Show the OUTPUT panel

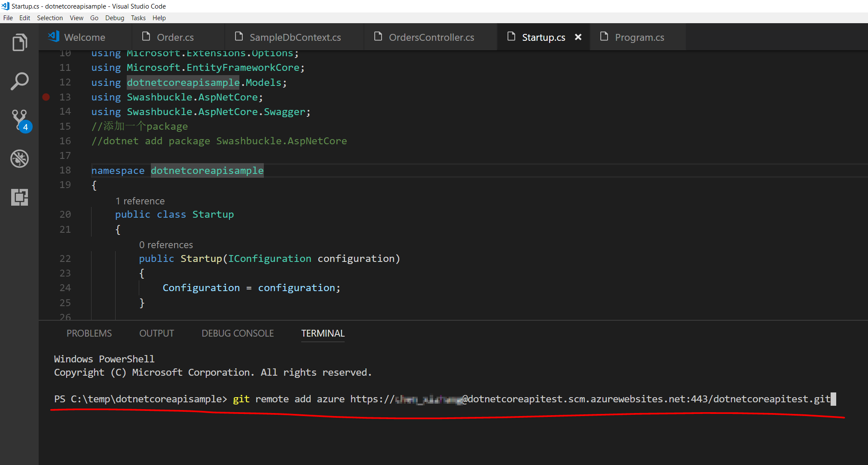pos(156,334)
